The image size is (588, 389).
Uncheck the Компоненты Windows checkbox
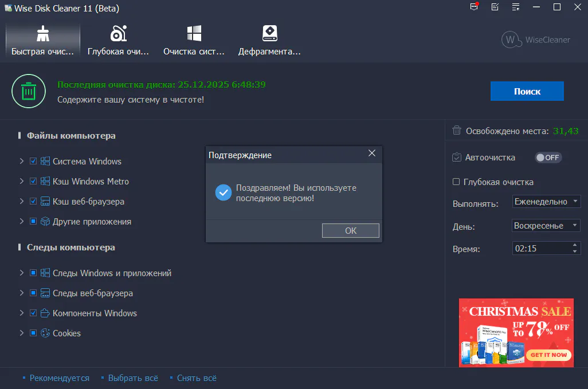click(x=33, y=313)
